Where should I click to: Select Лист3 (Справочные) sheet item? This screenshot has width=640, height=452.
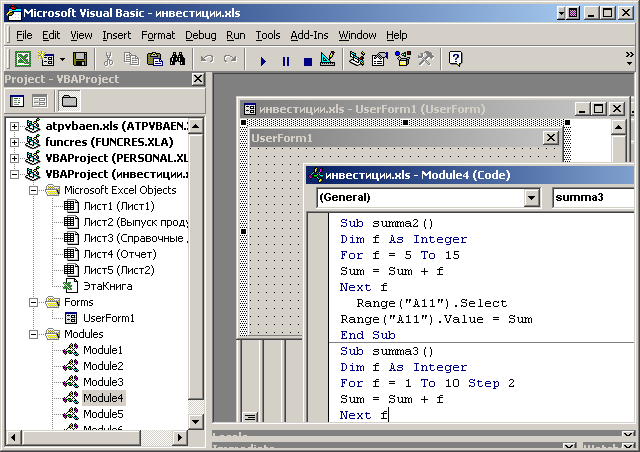[136, 238]
